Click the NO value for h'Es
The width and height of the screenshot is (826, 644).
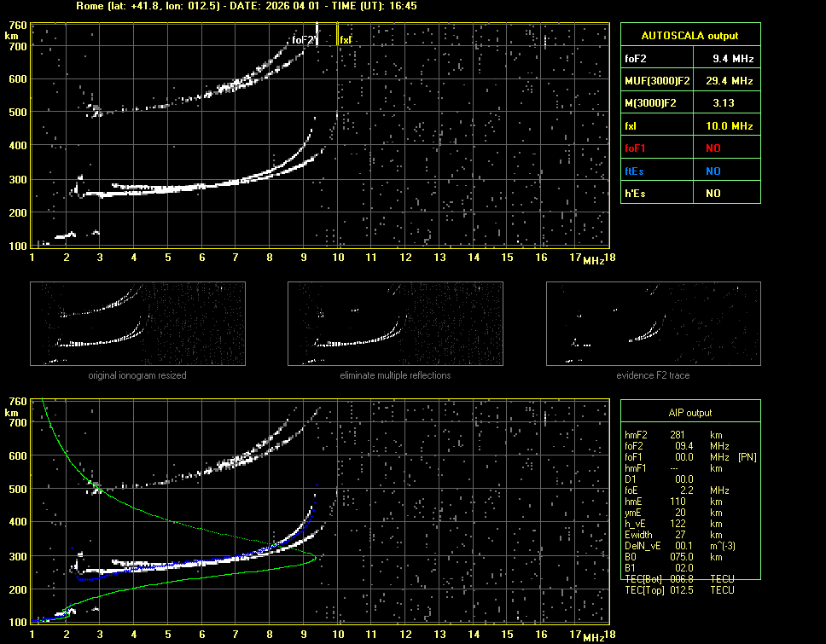point(713,194)
